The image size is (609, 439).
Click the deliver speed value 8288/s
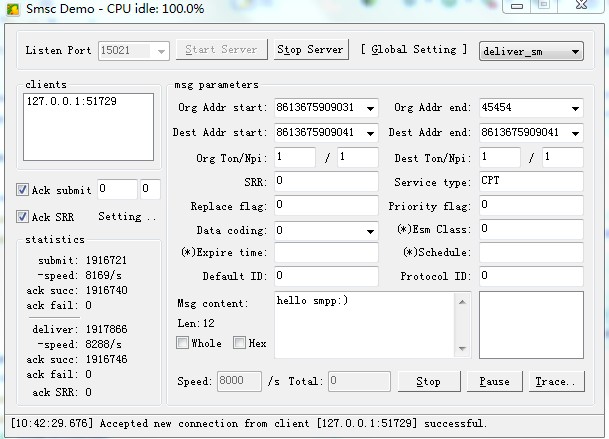pyautogui.click(x=104, y=345)
